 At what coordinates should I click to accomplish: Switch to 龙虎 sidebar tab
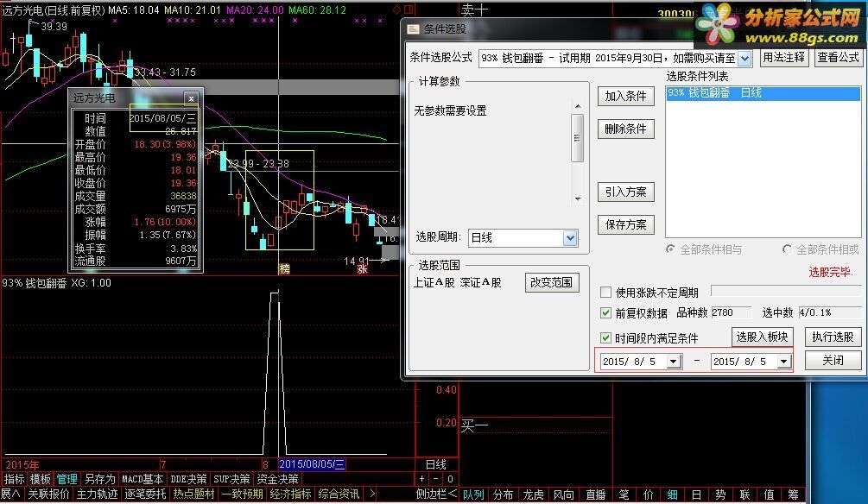[533, 495]
